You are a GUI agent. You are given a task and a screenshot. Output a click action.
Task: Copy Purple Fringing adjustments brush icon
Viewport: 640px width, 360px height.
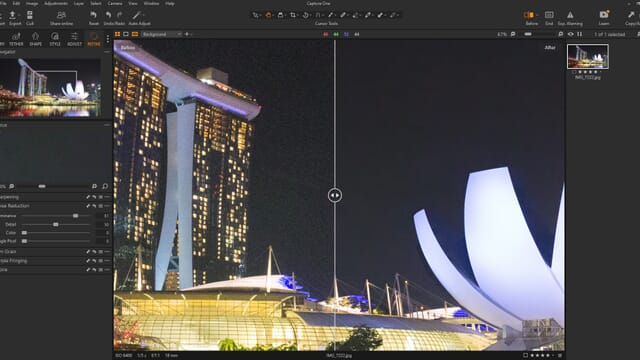click(x=88, y=260)
